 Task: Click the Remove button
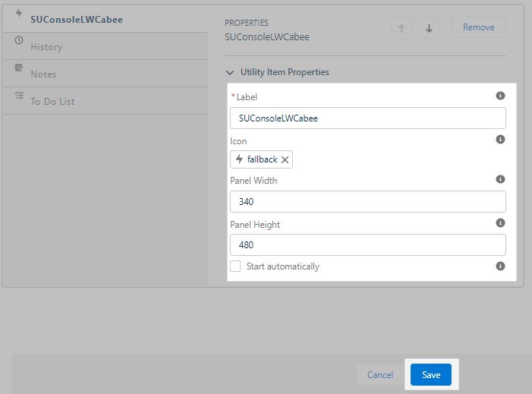478,27
